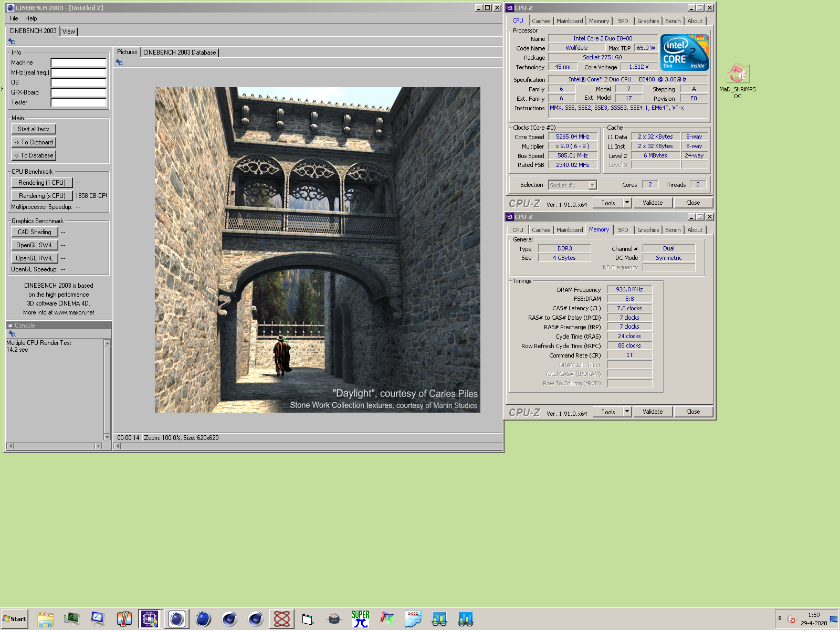The width and height of the screenshot is (840, 630).
Task: Click the fuzzy creature taskbar icon
Action: click(334, 619)
